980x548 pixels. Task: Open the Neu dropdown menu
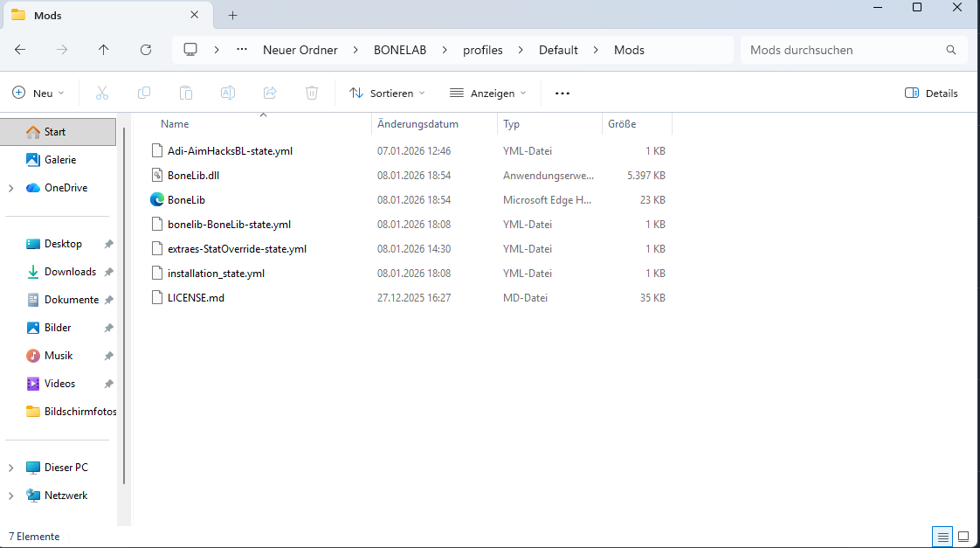click(38, 94)
